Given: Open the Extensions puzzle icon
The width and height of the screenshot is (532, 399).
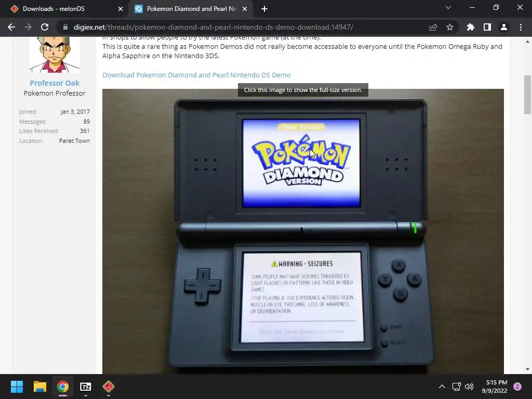Looking at the screenshot, I should coord(471,27).
